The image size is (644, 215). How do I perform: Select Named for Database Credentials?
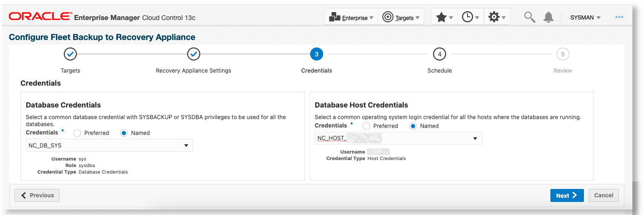124,133
